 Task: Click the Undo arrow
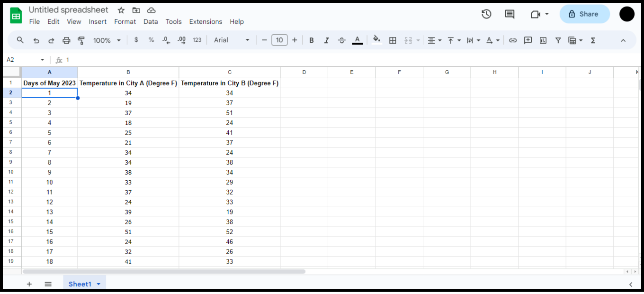coord(36,40)
